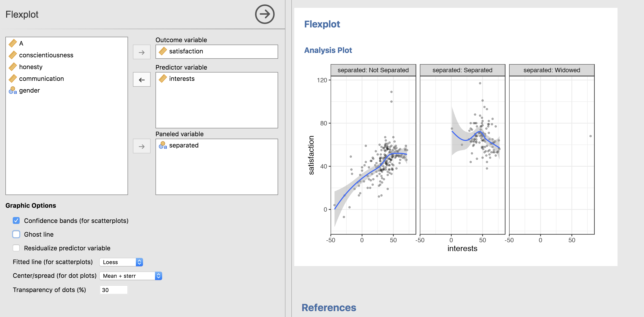Click the right arrow predictor transfer button
Image resolution: width=644 pixels, height=317 pixels.
(141, 80)
